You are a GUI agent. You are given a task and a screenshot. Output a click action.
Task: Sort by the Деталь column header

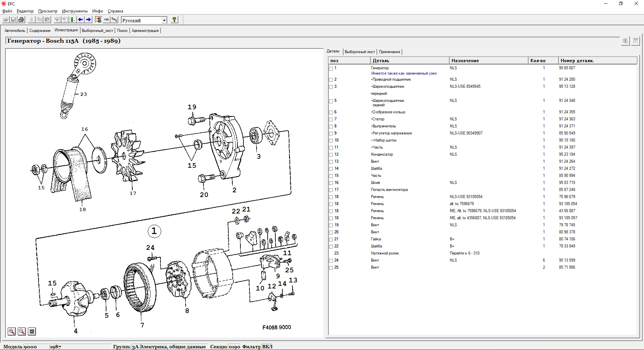(x=410, y=61)
